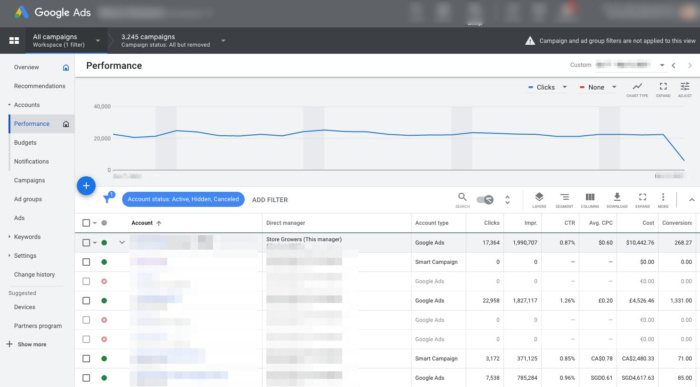The width and height of the screenshot is (700, 387).
Task: Expand the chart view
Action: (x=663, y=89)
